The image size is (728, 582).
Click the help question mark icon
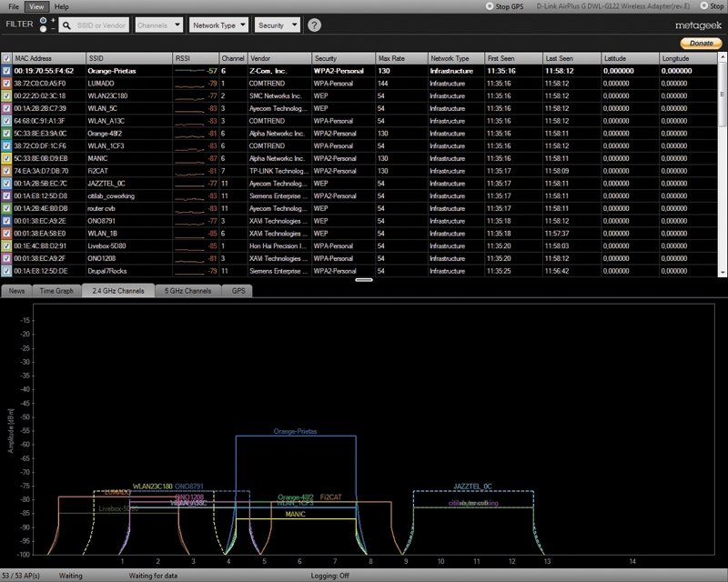click(x=314, y=25)
